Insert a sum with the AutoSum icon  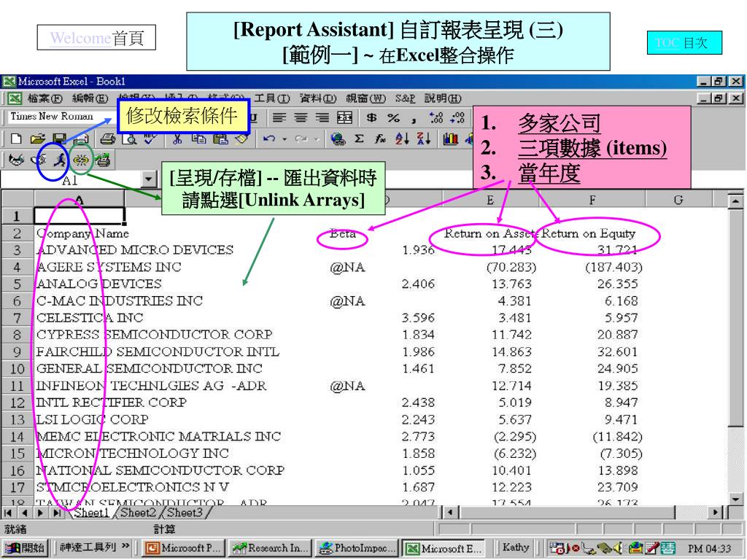tap(359, 139)
